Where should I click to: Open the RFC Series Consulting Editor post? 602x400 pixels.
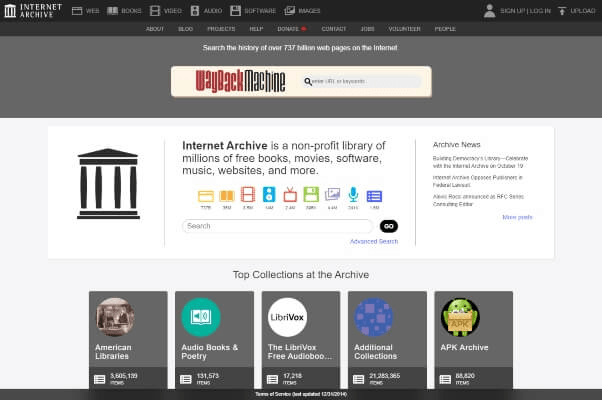coord(478,200)
